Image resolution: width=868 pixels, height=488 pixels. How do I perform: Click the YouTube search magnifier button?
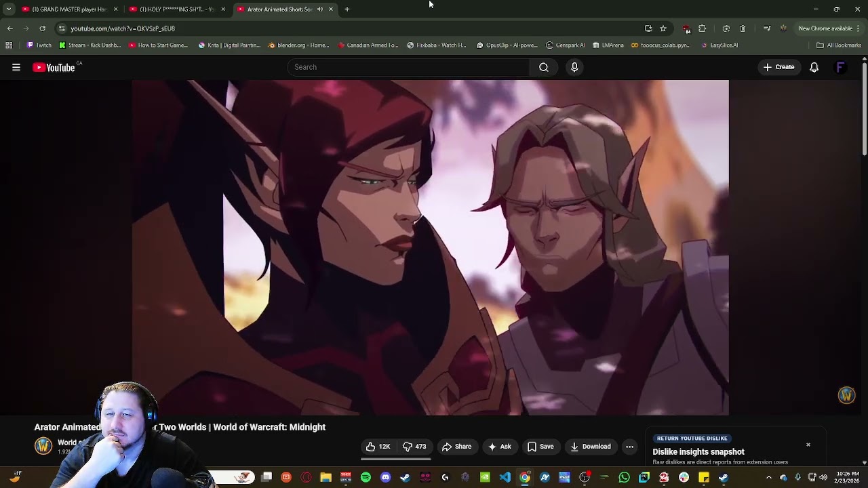pyautogui.click(x=544, y=67)
